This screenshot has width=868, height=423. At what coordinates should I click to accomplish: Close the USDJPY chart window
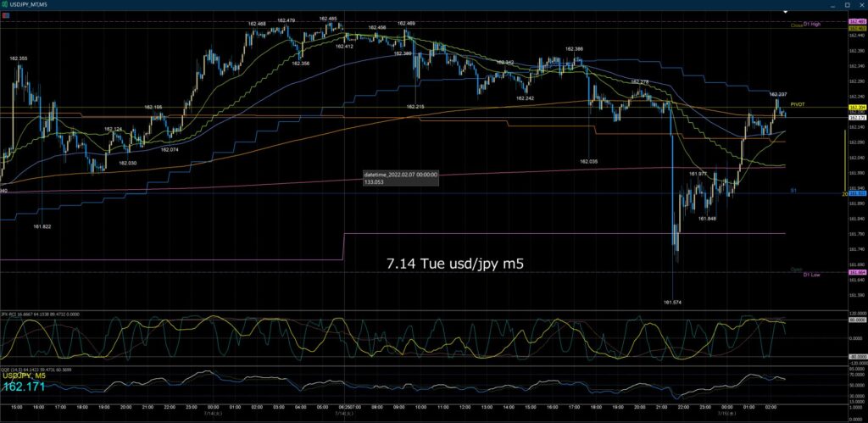[861, 4]
